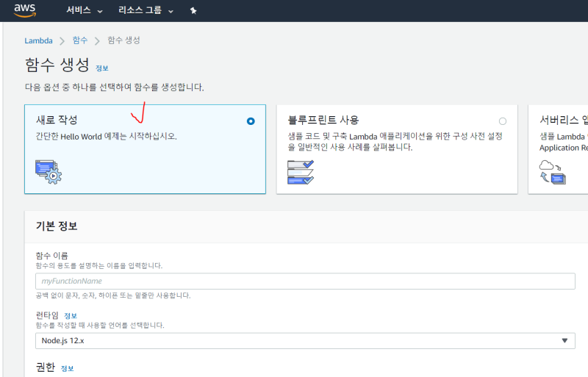Click 정보 link beside 권한 heading
This screenshot has height=377, width=588.
pyautogui.click(x=67, y=368)
